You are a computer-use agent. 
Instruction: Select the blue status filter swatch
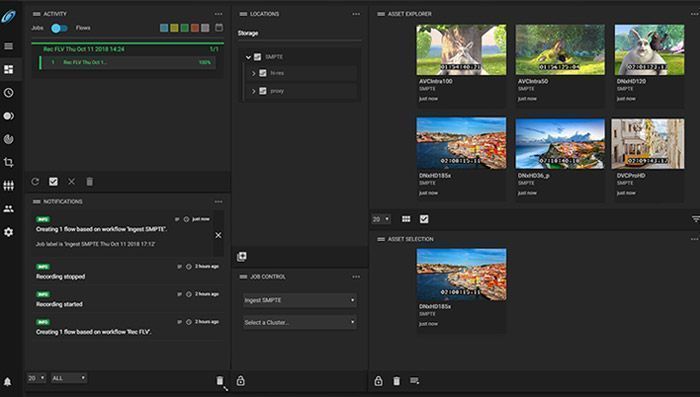[164, 28]
